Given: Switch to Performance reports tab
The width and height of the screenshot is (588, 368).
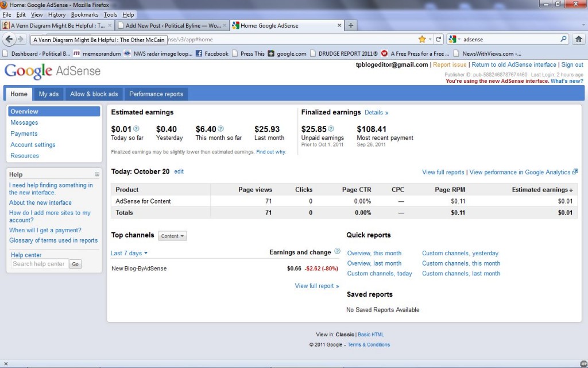Looking at the screenshot, I should [x=156, y=94].
